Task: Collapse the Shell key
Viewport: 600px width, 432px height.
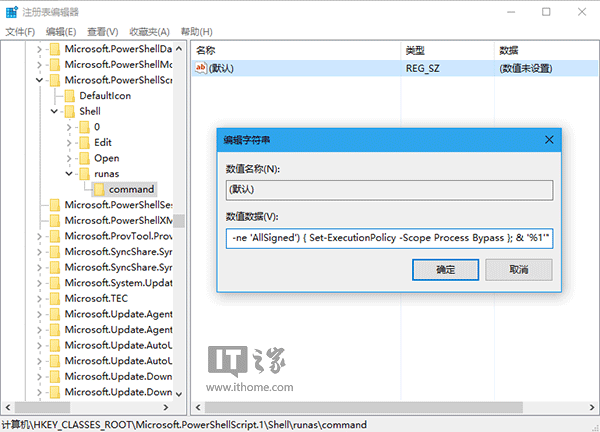Action: click(x=54, y=111)
